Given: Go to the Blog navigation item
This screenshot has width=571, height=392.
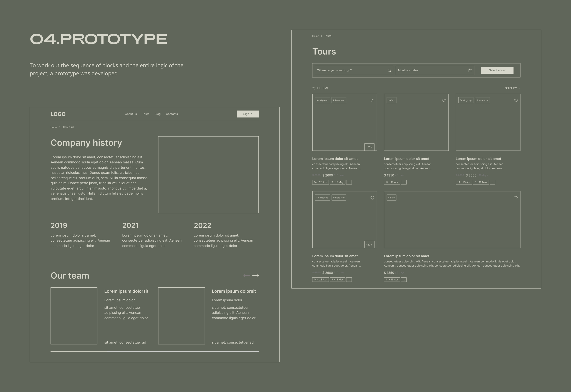Looking at the screenshot, I should (158, 114).
